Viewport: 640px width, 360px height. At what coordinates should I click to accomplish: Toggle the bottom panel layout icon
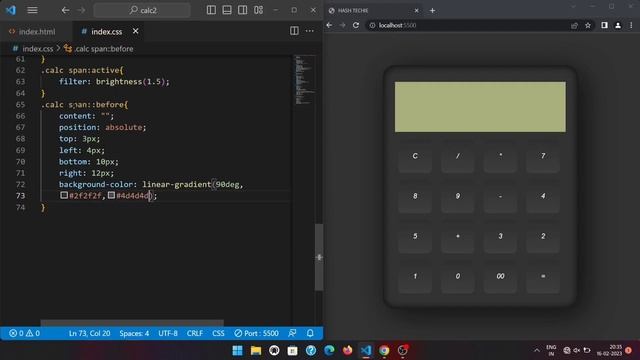click(x=227, y=10)
